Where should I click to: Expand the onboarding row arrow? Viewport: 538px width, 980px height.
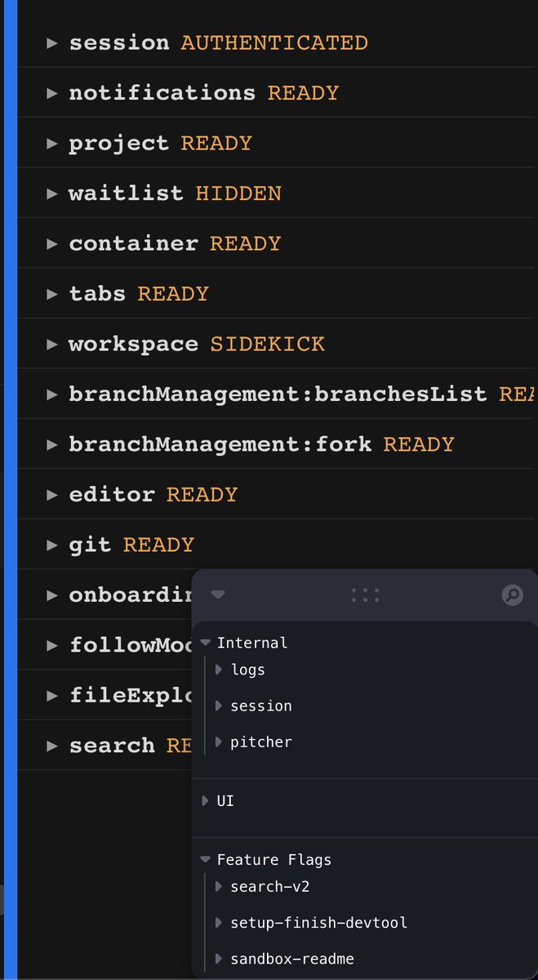coord(52,595)
